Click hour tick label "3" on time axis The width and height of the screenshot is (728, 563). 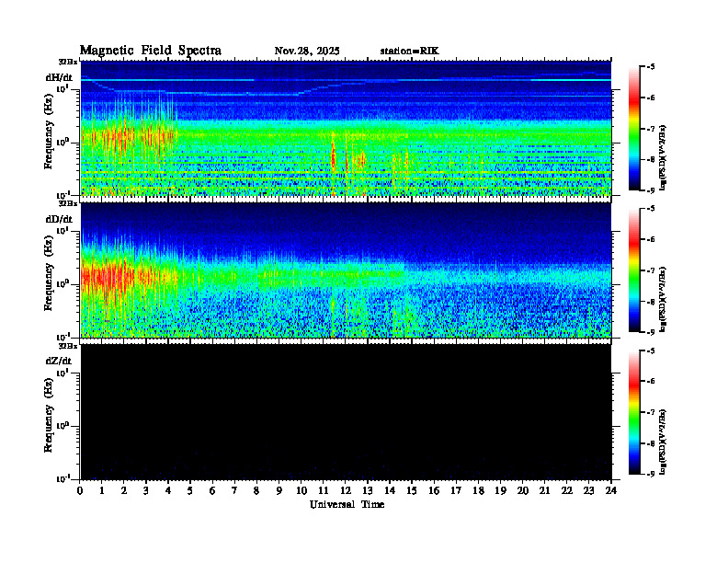coord(146,490)
